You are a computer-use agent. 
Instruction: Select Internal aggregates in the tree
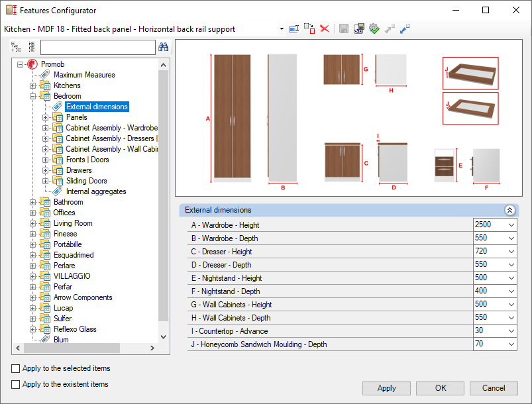point(96,191)
